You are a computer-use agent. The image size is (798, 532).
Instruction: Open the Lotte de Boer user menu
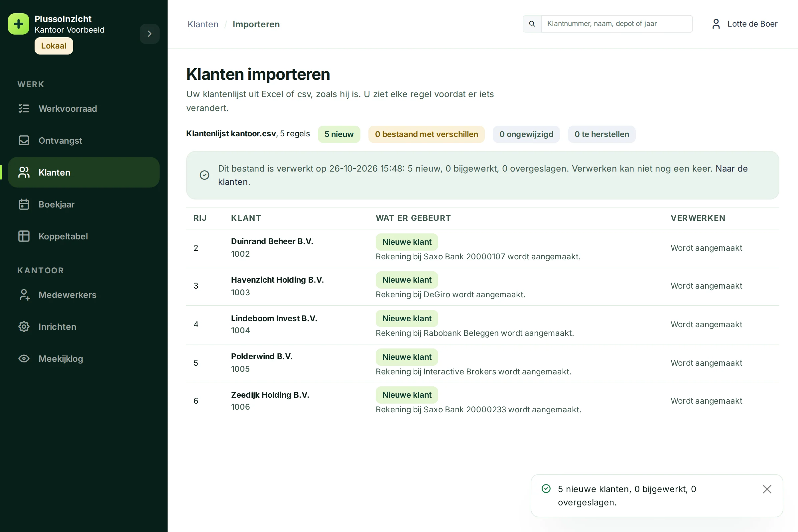point(744,24)
